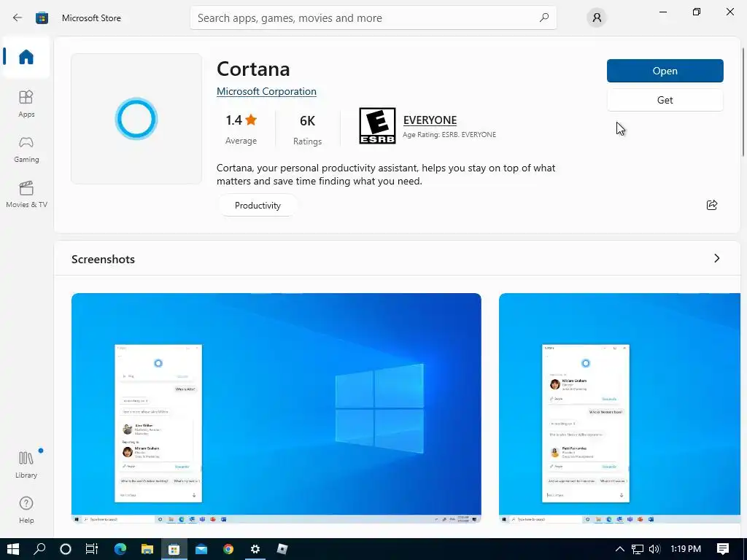Screen dimensions: 747x560
Task: Click the Microsoft Store taskbar icon
Action: tap(174, 549)
